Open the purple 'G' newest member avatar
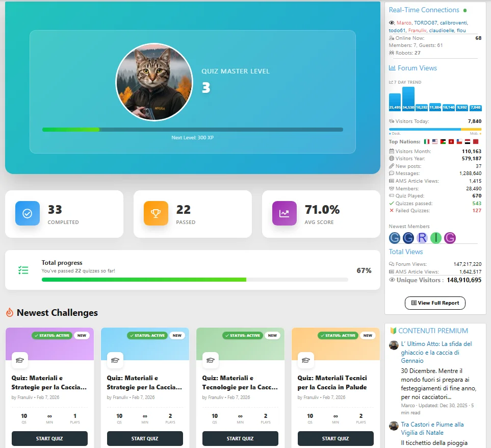 point(449,238)
